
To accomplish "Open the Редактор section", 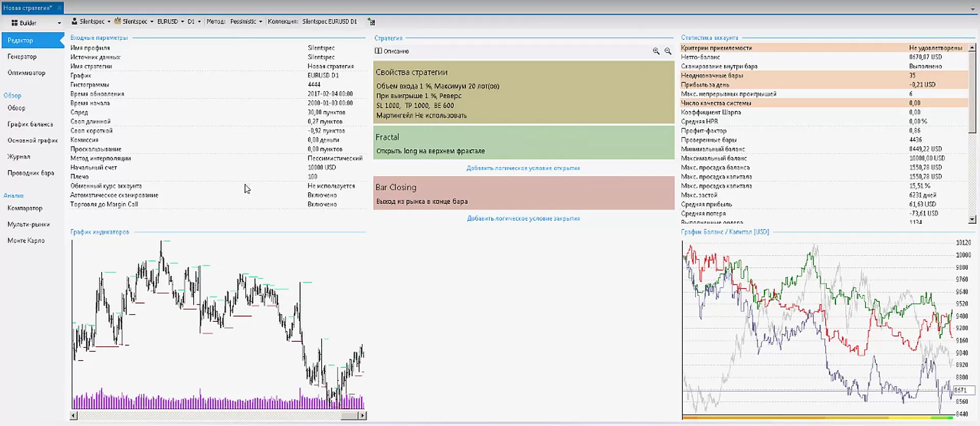I will click(32, 40).
